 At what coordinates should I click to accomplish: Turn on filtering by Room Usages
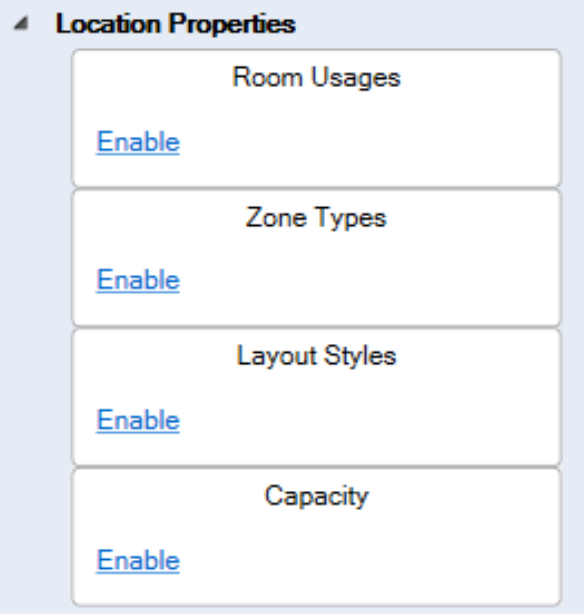click(138, 142)
